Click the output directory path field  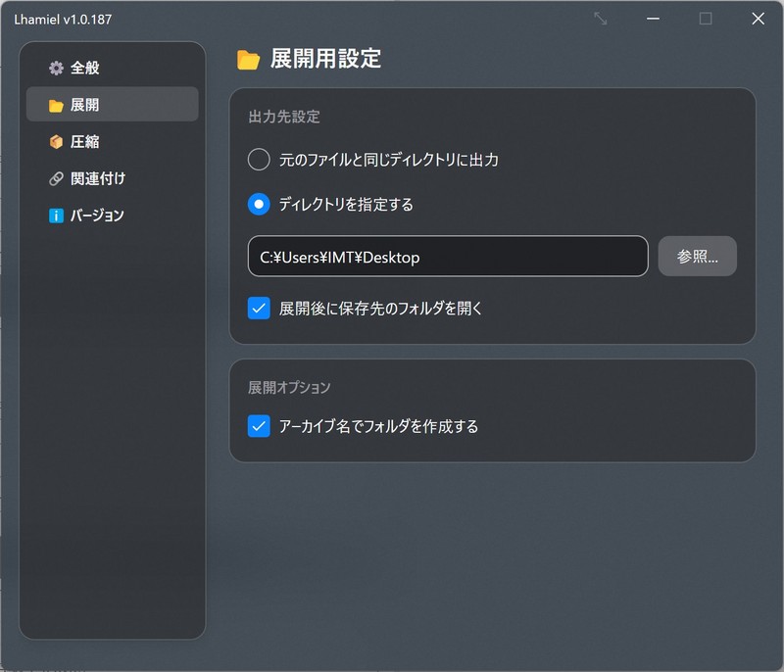coord(448,257)
